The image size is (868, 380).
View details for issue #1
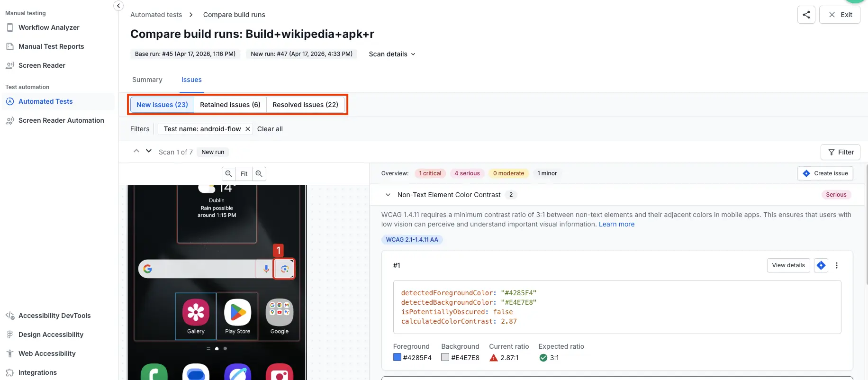click(788, 265)
